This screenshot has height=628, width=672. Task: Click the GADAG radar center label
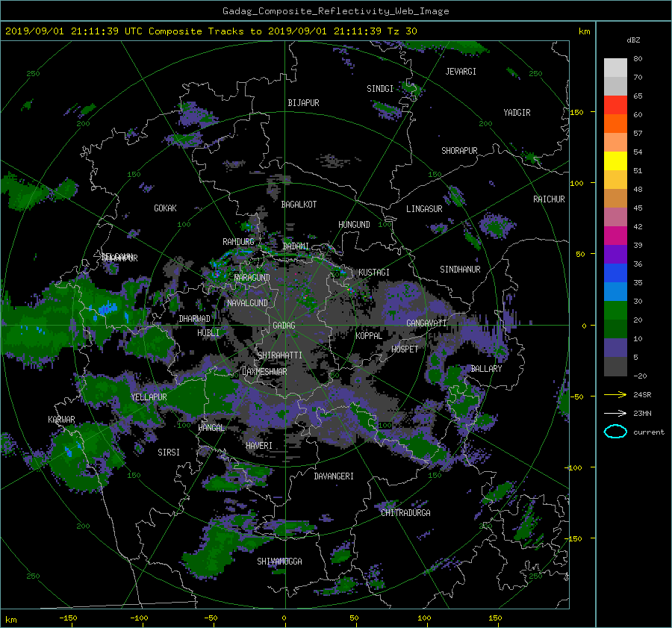click(284, 326)
